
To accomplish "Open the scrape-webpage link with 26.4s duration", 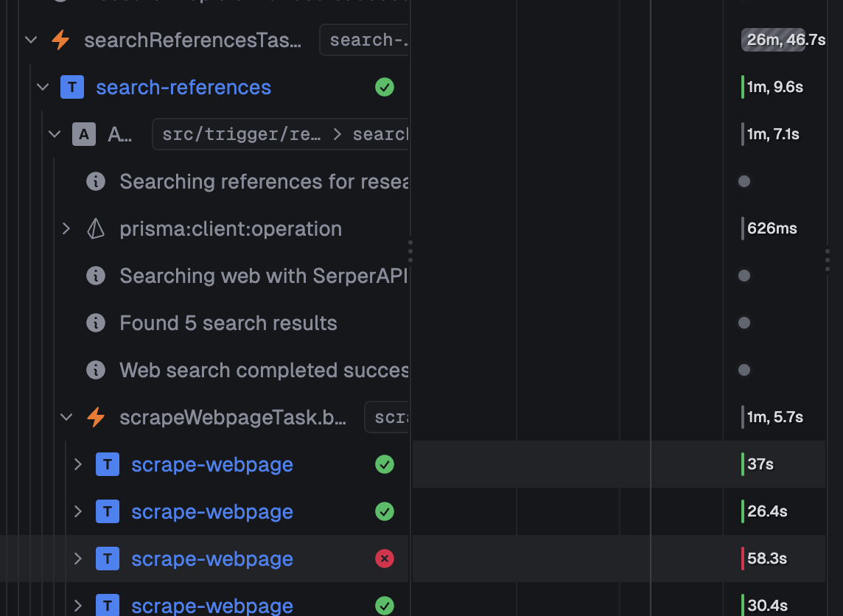I will pos(212,511).
